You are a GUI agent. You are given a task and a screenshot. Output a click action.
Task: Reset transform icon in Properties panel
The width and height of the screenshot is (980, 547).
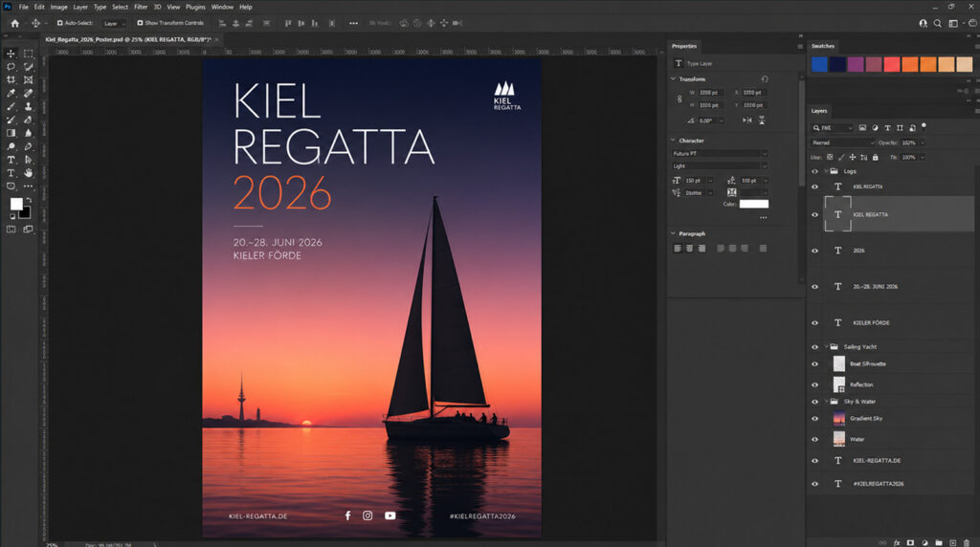pyautogui.click(x=765, y=79)
